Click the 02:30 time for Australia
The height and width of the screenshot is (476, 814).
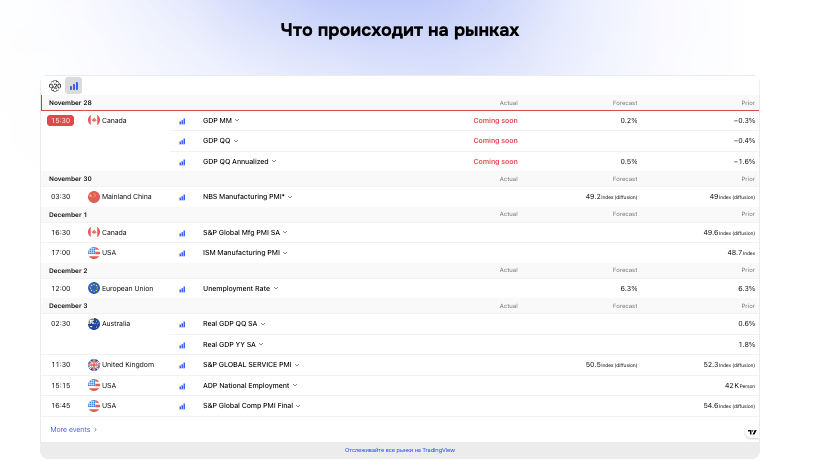tap(60, 324)
